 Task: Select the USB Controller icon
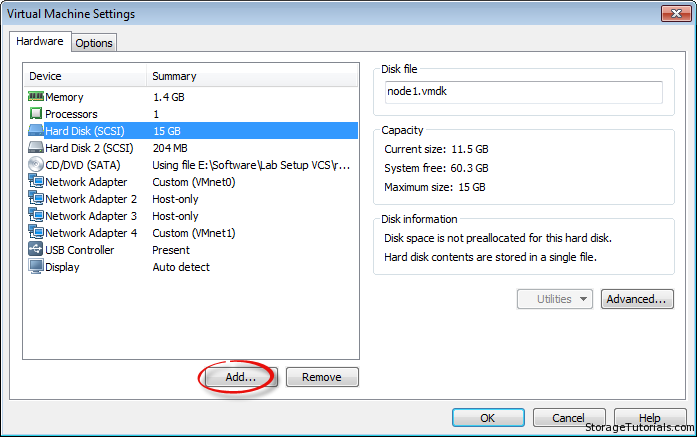pos(36,250)
